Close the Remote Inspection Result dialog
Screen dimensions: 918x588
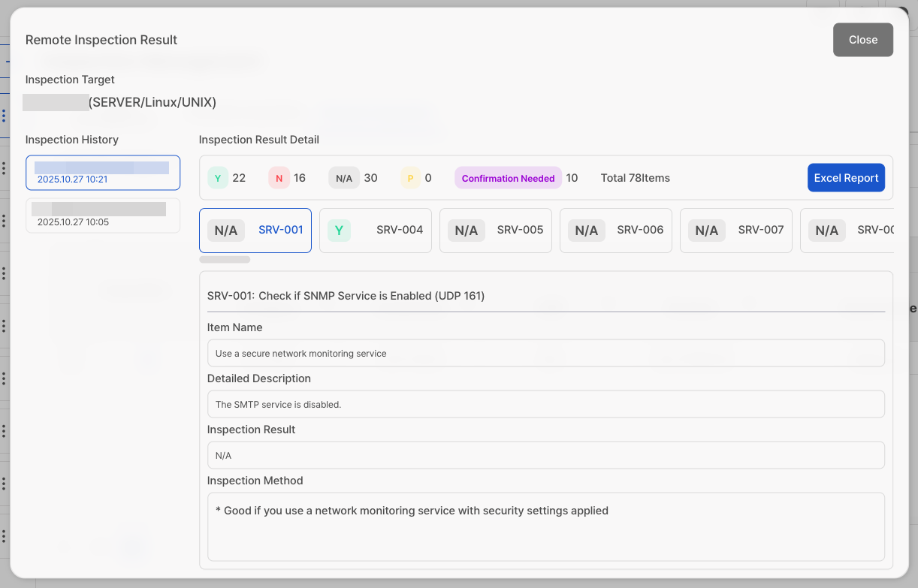(862, 40)
